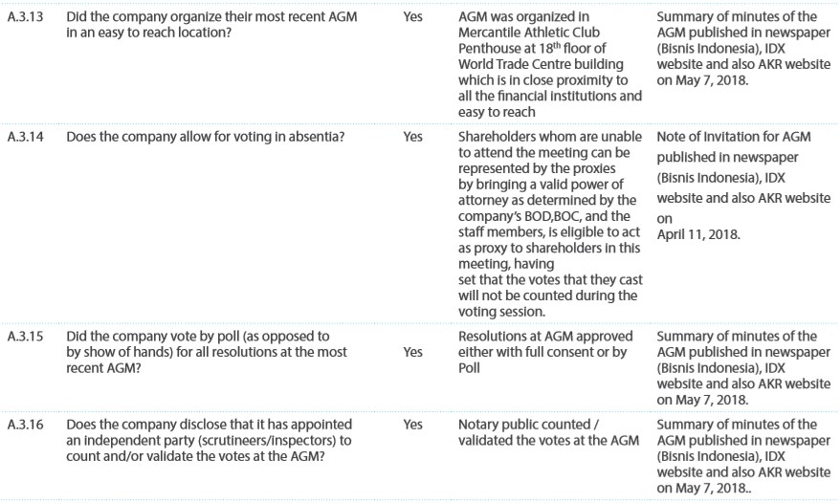The image size is (840, 504).
Task: Select the April 11, 2018 date
Action: coord(698,234)
